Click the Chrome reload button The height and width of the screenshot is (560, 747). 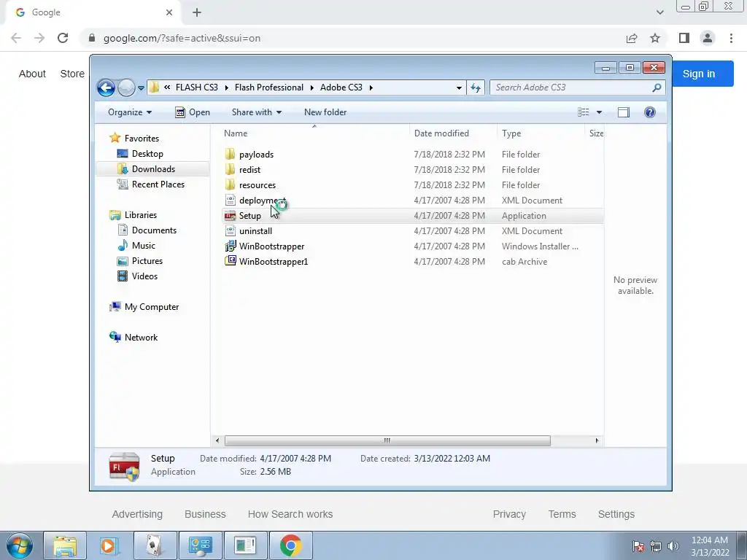tap(63, 38)
